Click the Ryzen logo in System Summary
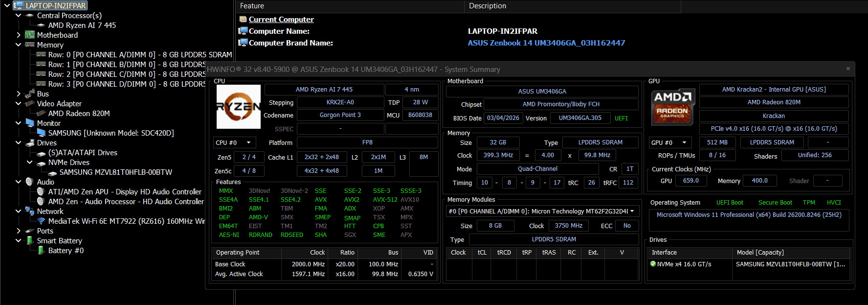This screenshot has height=305, width=868. click(x=239, y=107)
